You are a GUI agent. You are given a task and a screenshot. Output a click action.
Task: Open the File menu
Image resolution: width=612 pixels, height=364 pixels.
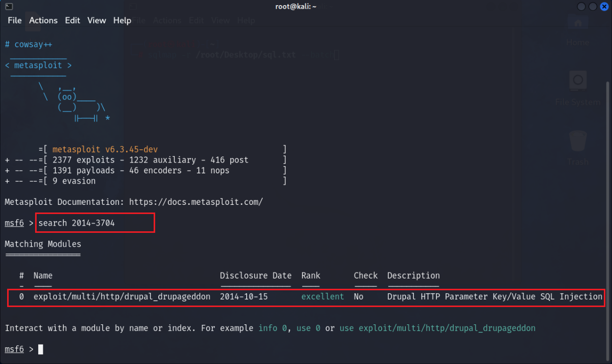[x=15, y=20]
